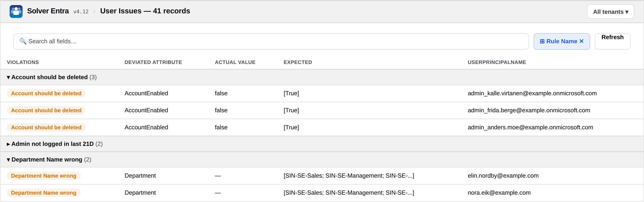
Task: Click the dash actual value in nora.eik row
Action: (218, 193)
